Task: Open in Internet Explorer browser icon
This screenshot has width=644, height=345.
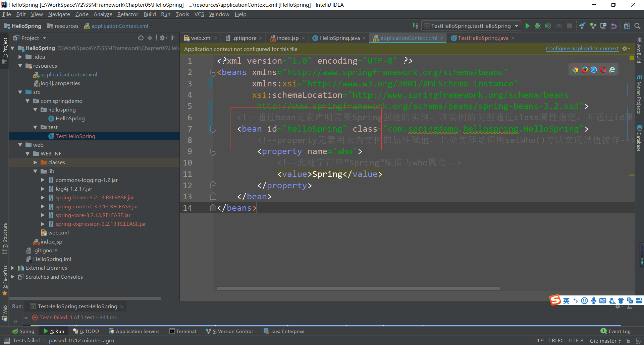Action: [612, 70]
